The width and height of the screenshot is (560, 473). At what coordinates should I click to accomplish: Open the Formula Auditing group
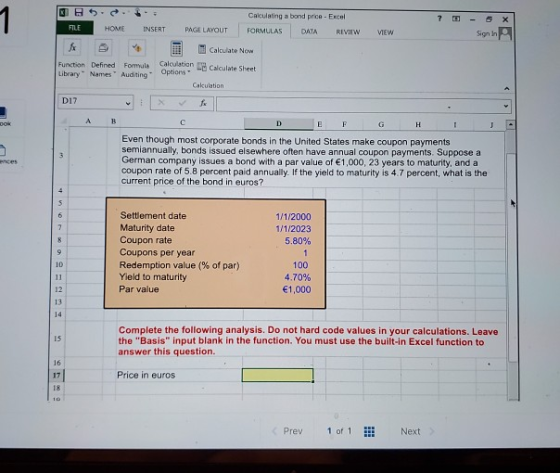pyautogui.click(x=136, y=59)
